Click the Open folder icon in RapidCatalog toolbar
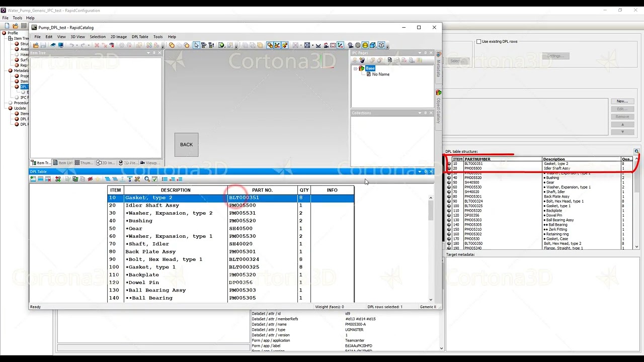 pos(36,45)
